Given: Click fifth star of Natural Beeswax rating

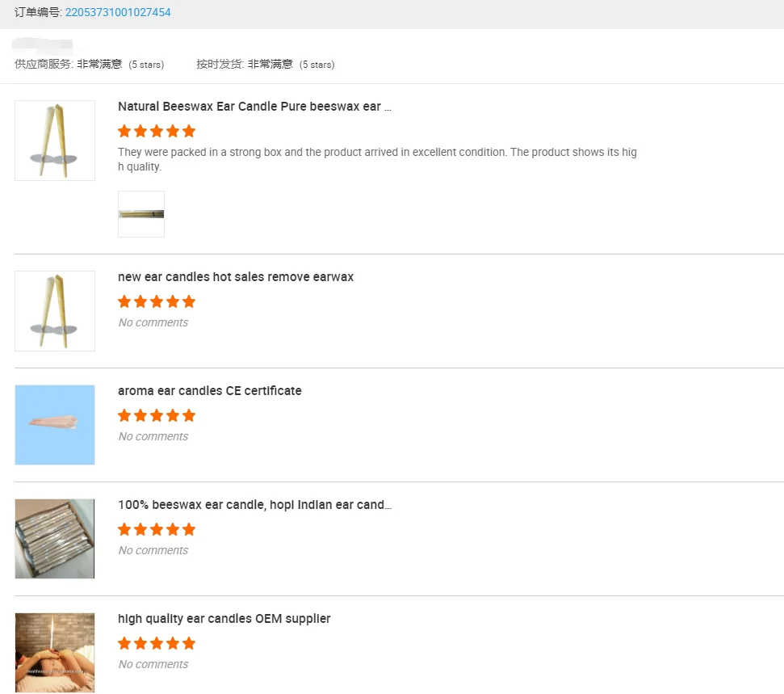Looking at the screenshot, I should pyautogui.click(x=189, y=131).
